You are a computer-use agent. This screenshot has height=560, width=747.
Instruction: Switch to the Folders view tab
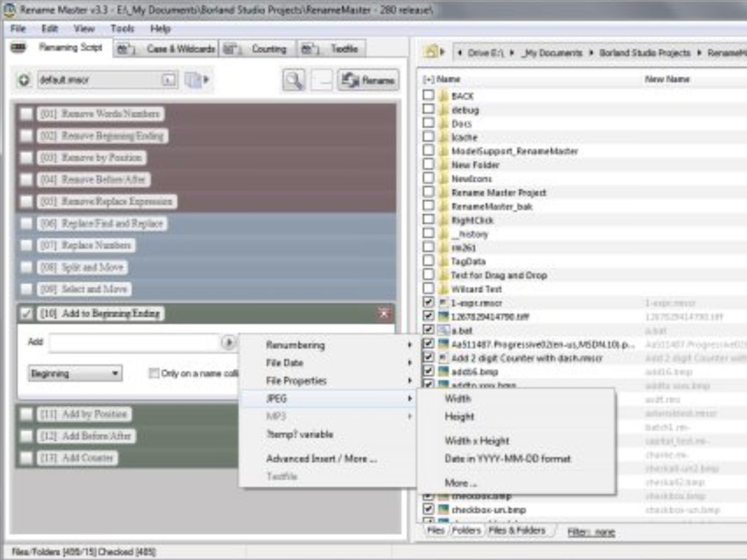pyautogui.click(x=466, y=531)
